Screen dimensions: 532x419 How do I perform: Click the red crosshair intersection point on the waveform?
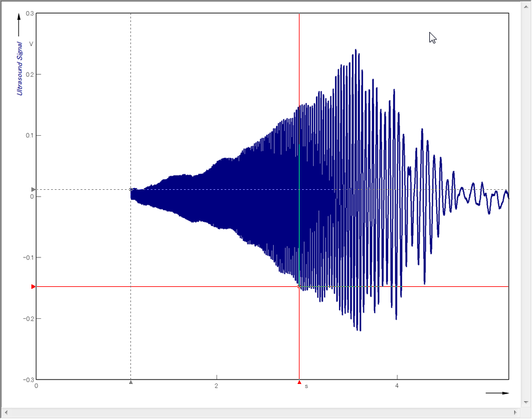[300, 287]
